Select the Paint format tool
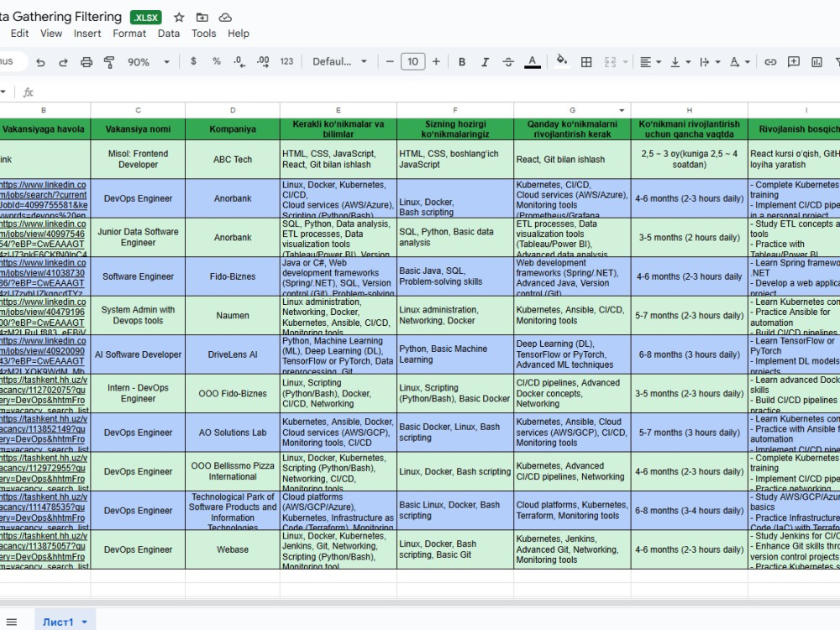The image size is (840, 630). (x=109, y=62)
